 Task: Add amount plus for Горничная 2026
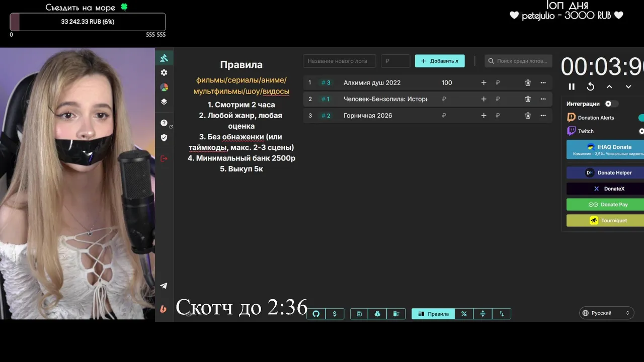[x=484, y=116]
